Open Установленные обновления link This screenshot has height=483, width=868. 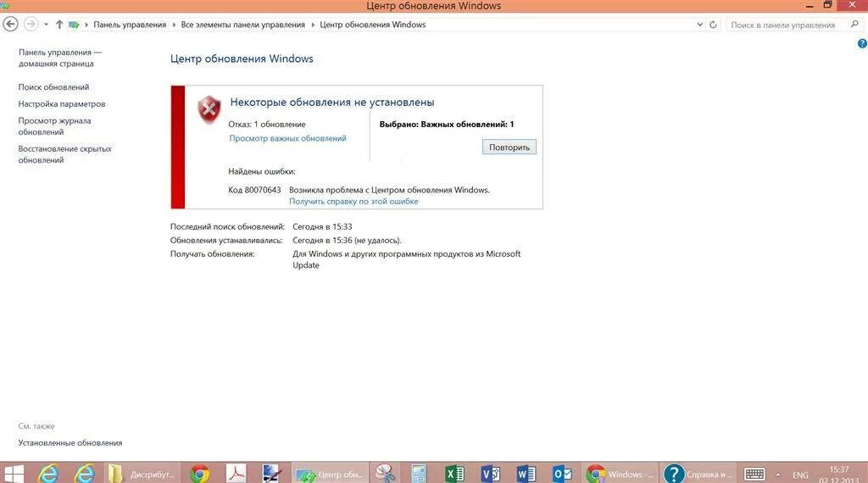pyautogui.click(x=70, y=443)
